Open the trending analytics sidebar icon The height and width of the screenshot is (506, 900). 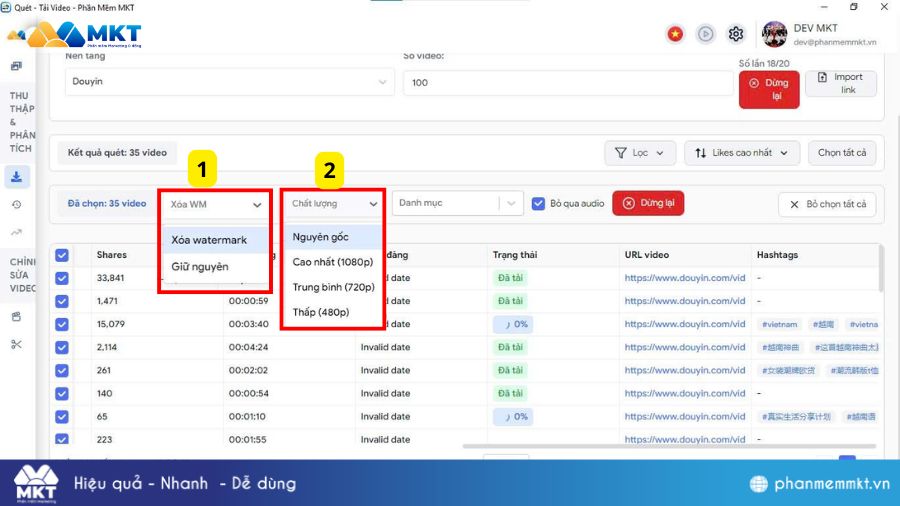[x=17, y=232]
